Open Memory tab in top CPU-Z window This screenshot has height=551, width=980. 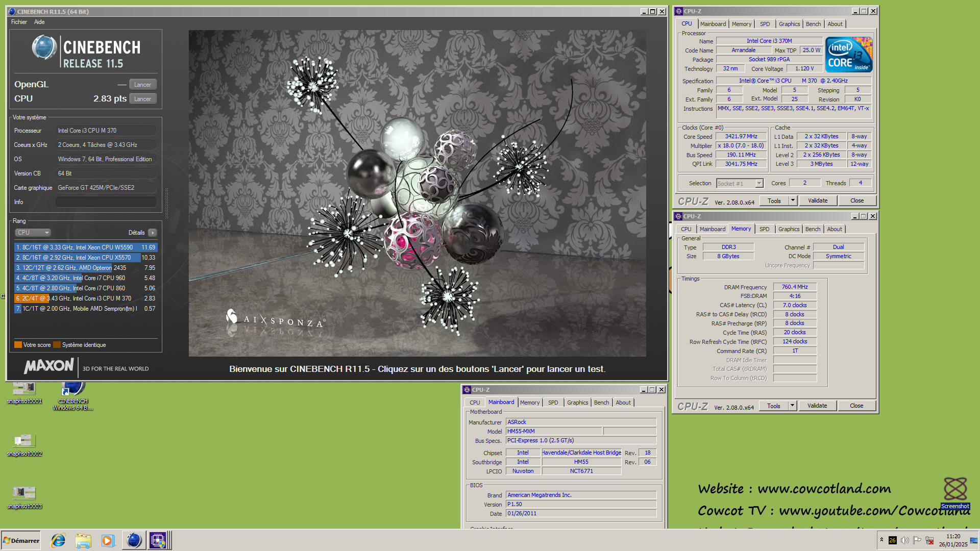click(x=741, y=24)
